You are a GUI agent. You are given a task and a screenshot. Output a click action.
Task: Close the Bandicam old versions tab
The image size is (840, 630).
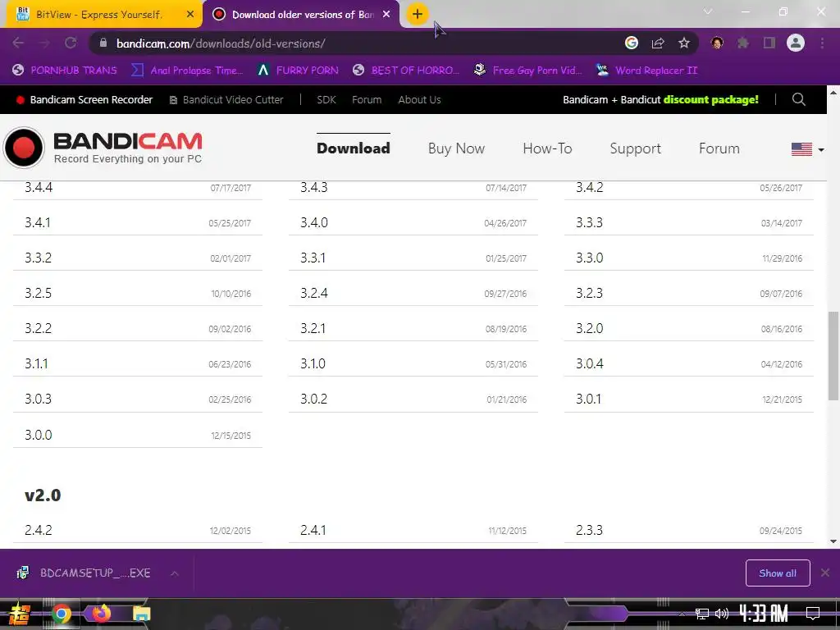[x=386, y=15]
